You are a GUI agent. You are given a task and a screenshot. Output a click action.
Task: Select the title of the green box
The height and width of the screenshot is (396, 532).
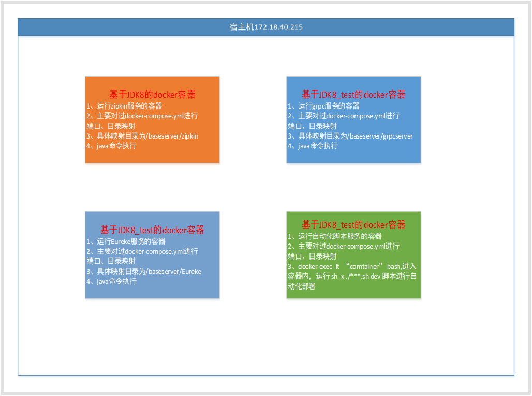click(353, 224)
